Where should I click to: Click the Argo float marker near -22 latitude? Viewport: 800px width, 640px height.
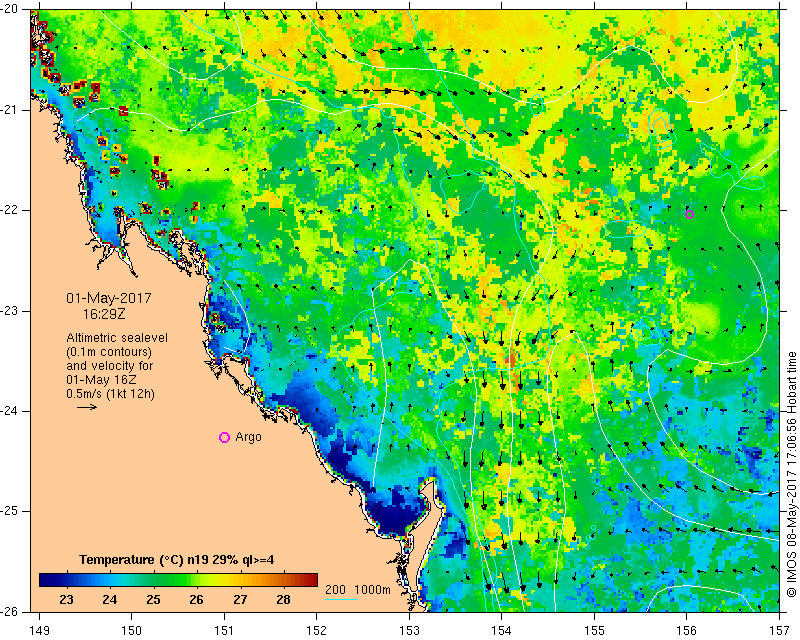pyautogui.click(x=689, y=214)
